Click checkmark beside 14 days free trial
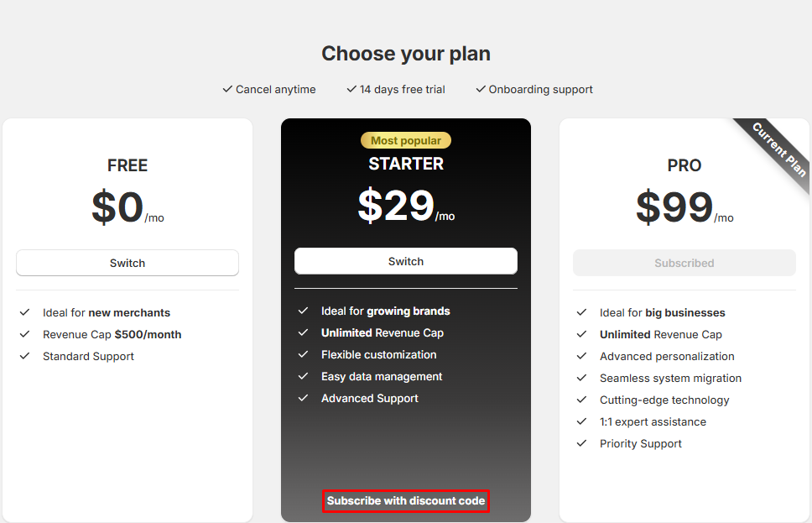 (x=351, y=89)
